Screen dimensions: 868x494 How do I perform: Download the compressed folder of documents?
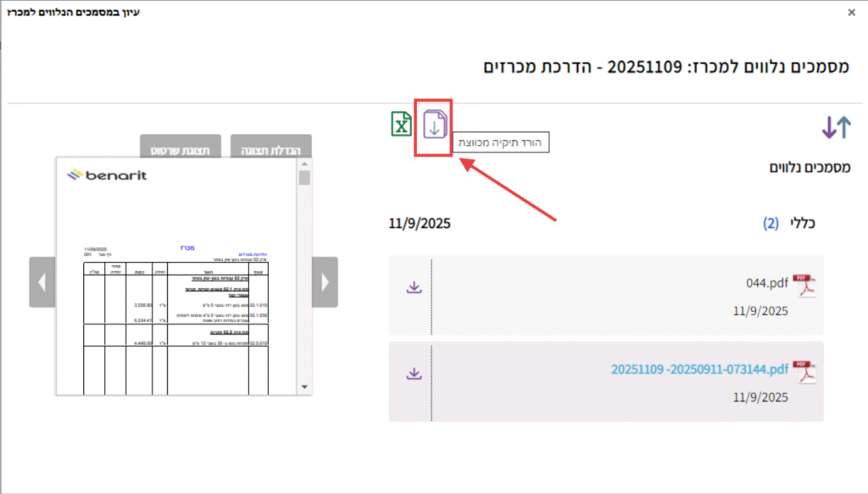(x=434, y=127)
